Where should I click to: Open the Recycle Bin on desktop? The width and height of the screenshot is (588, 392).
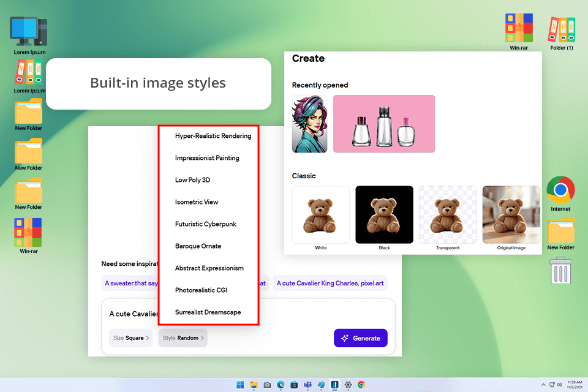(x=560, y=271)
